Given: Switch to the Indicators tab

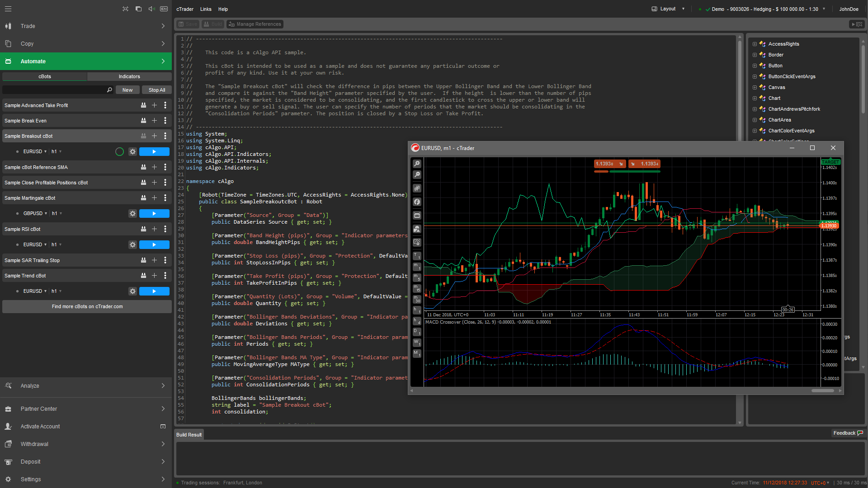Looking at the screenshot, I should pos(129,77).
